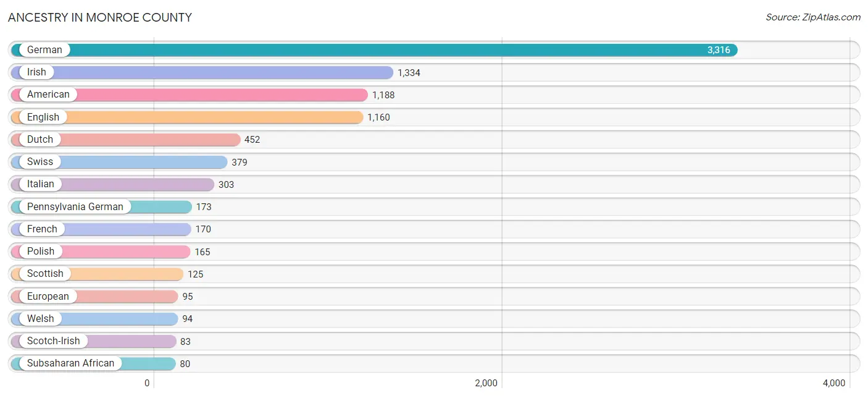Click the 4,000 axis tick label
868x398 pixels.
[834, 383]
